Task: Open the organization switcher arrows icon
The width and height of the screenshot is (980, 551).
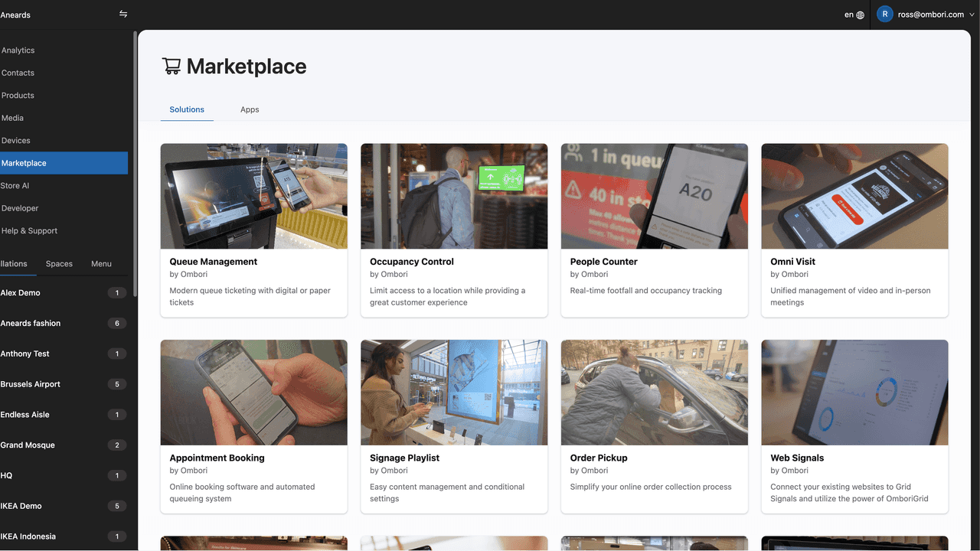Action: click(x=122, y=13)
